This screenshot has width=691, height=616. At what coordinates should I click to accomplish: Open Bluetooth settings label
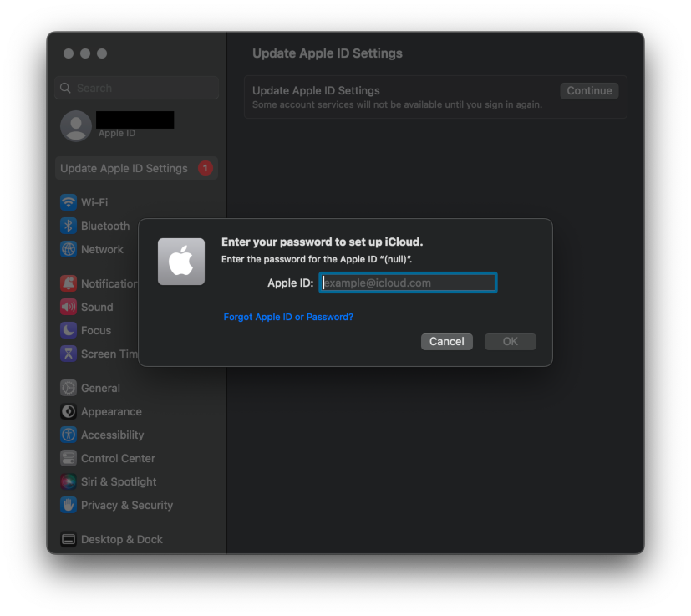(105, 226)
